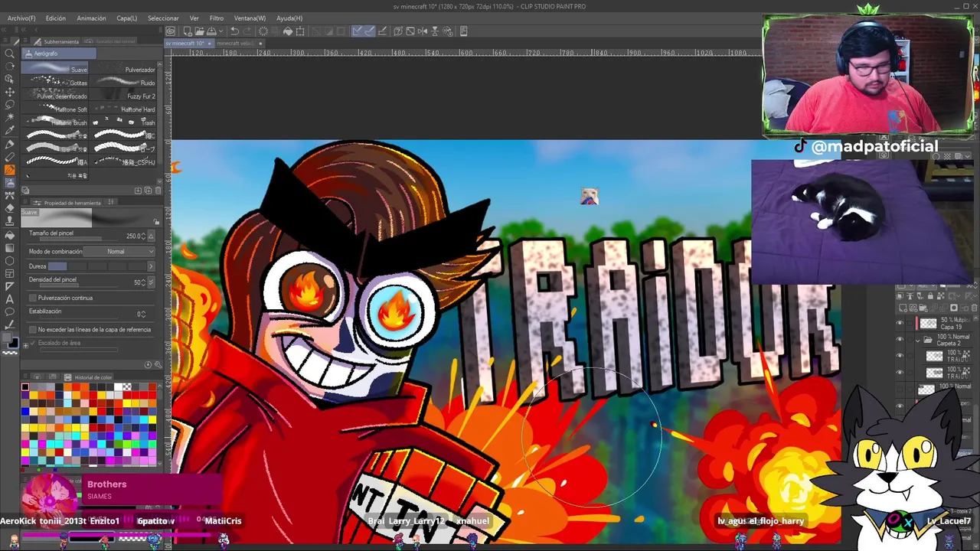Choose Gotitas brush preset
The height and width of the screenshot is (551, 980).
point(56,82)
